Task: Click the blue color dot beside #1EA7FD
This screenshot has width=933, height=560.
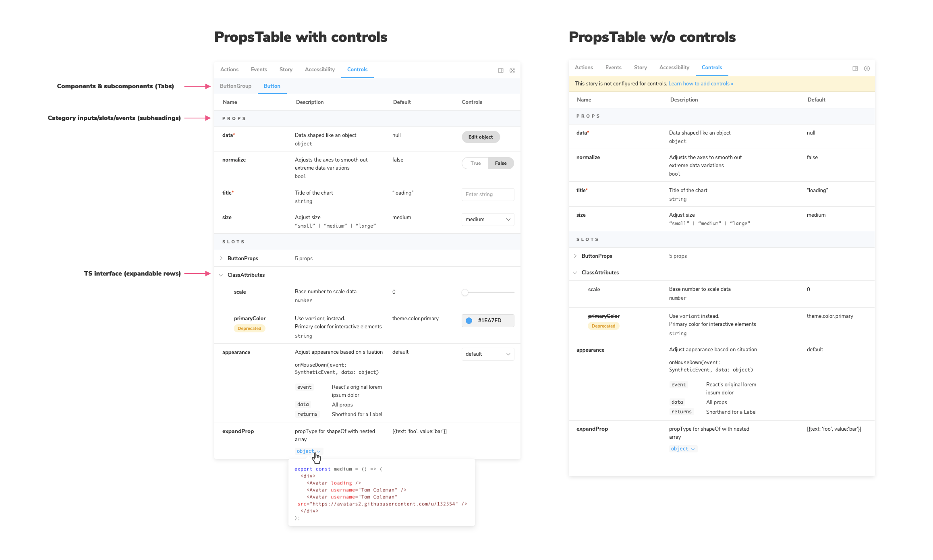Action: click(469, 320)
